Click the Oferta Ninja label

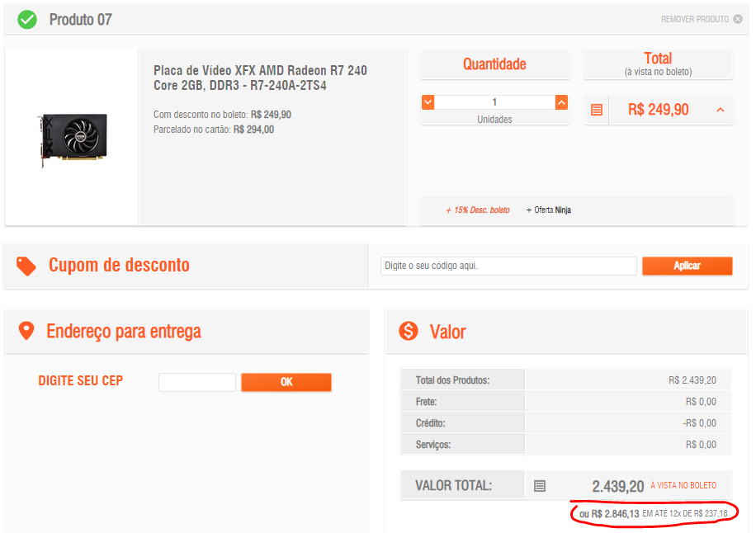pos(549,210)
